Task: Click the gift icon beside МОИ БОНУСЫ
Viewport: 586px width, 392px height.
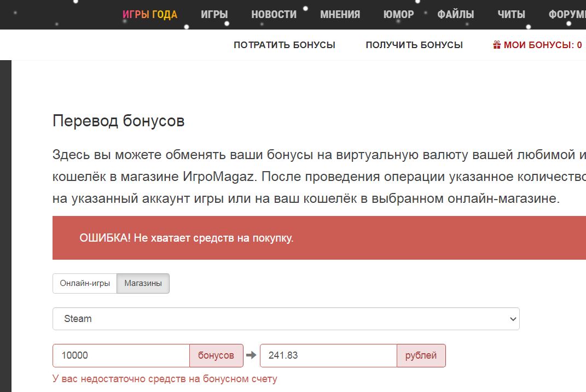Action: 497,45
